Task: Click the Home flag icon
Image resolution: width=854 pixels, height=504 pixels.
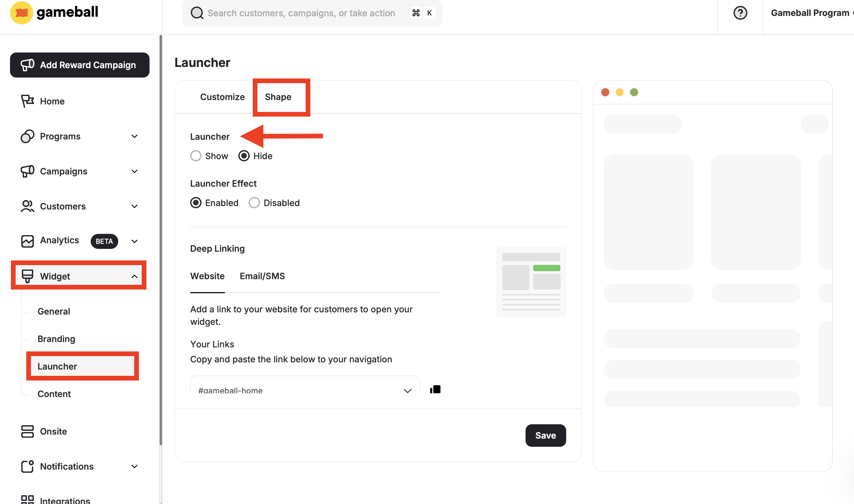Action: click(x=27, y=101)
